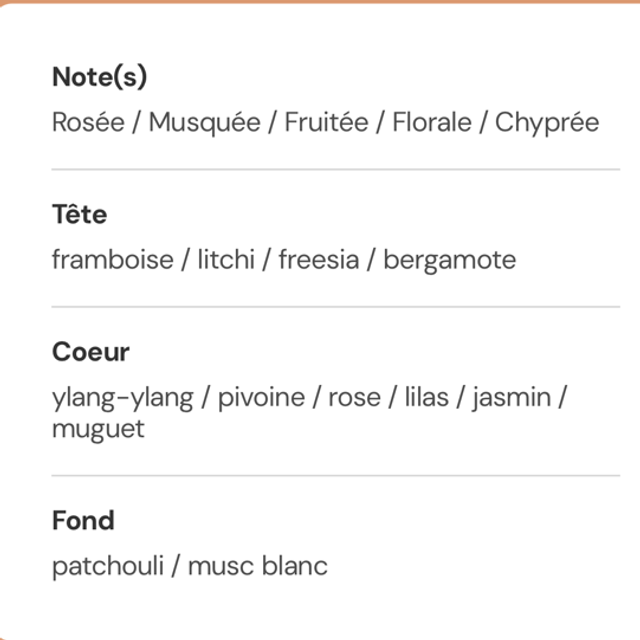
Task: Click the Chyprée note text
Action: tap(547, 123)
